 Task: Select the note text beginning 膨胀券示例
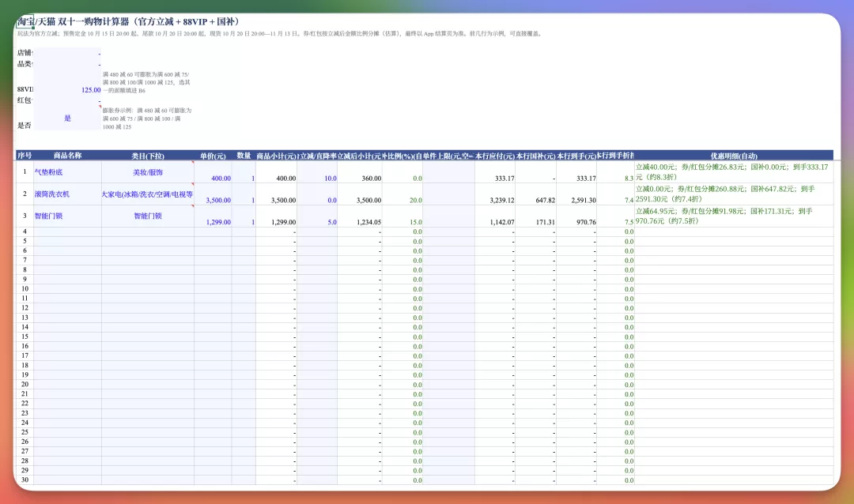147,118
